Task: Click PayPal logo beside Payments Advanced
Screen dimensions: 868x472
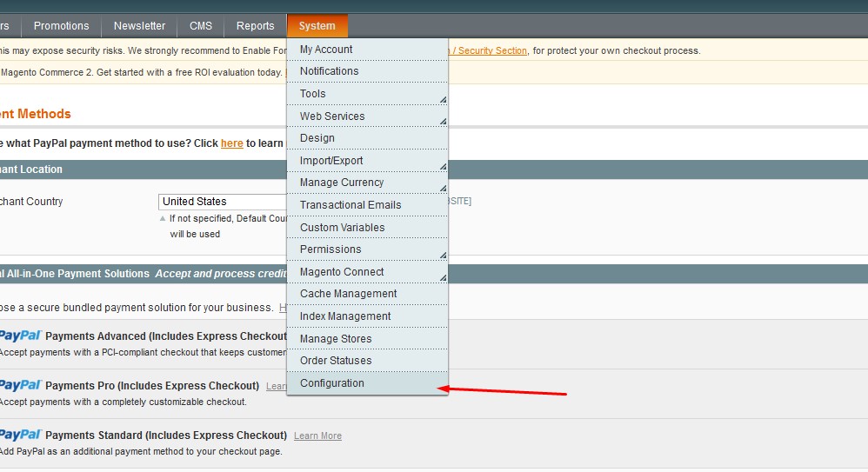Action: (20, 336)
